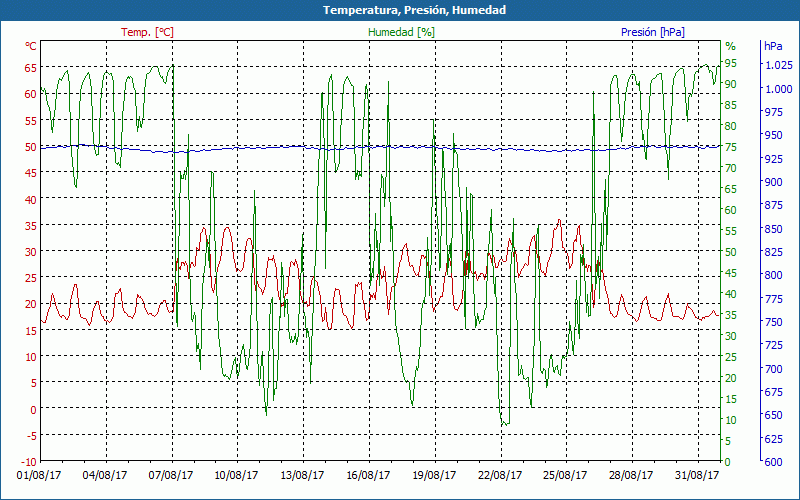The height and width of the screenshot is (500, 800).
Task: Click the green humidity axis value 70
Action: (x=731, y=168)
